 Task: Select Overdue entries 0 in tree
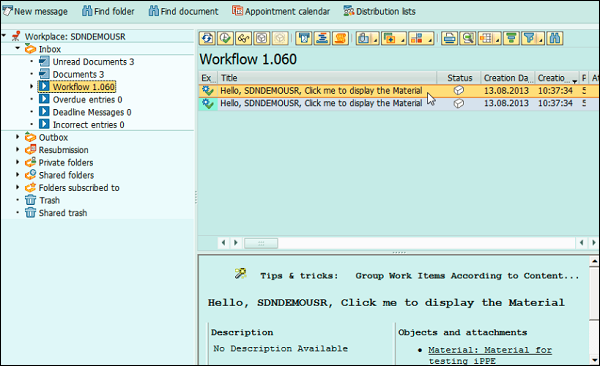tap(88, 100)
